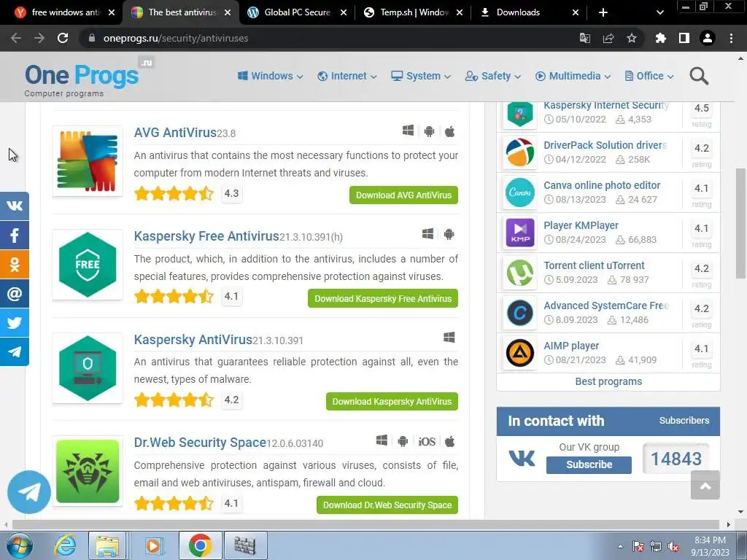This screenshot has height=560, width=747.
Task: Open Kaspersky AntiVirus title link
Action: 193,340
